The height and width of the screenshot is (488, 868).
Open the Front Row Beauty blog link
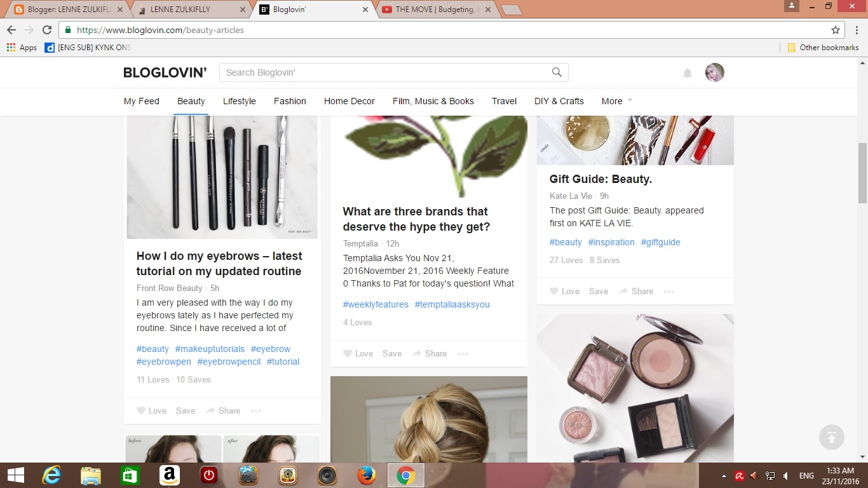pyautogui.click(x=169, y=288)
